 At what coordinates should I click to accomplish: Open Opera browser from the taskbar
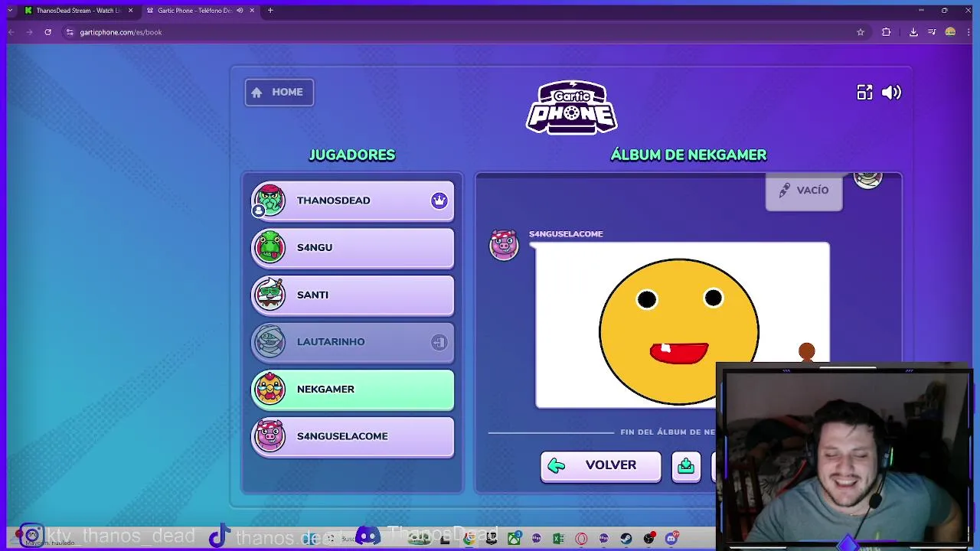(x=581, y=539)
